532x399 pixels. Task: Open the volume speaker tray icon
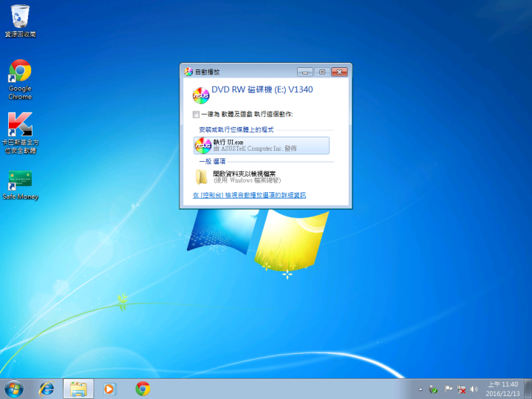[x=474, y=389]
